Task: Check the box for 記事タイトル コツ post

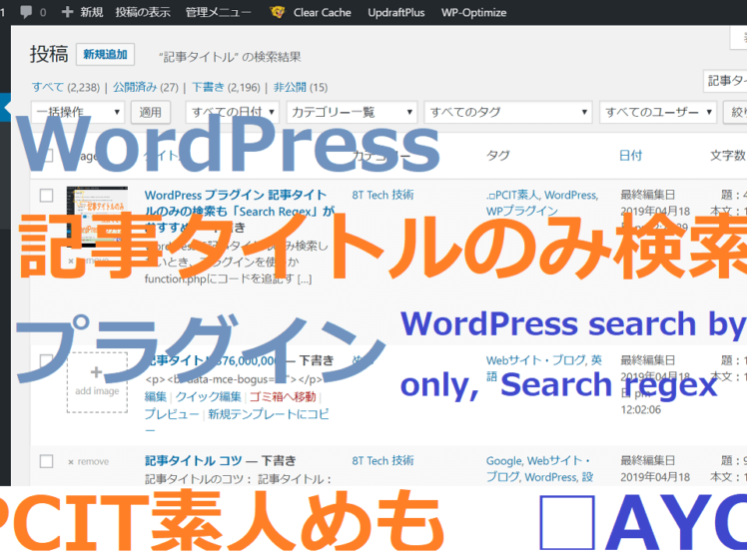Action: (x=46, y=461)
